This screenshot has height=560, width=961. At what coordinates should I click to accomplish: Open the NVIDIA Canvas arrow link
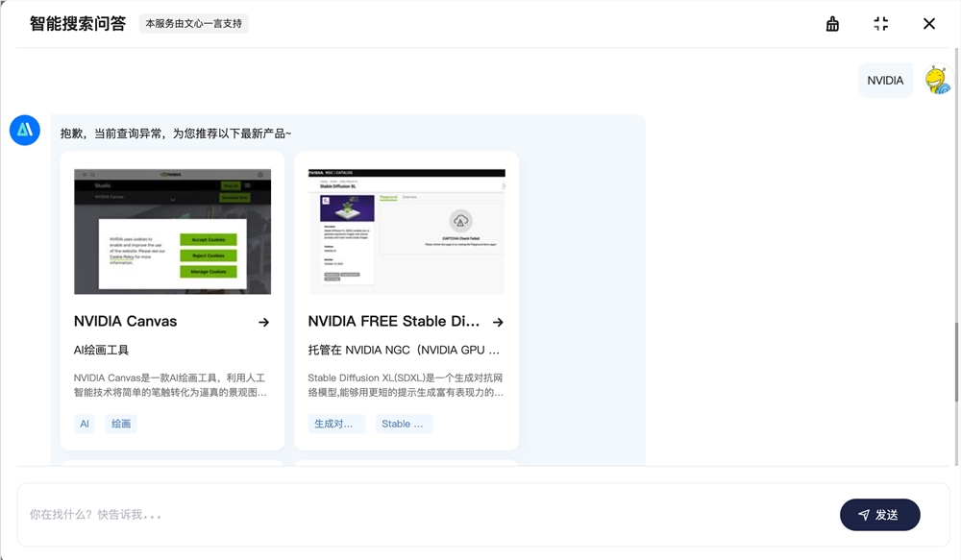(x=263, y=323)
